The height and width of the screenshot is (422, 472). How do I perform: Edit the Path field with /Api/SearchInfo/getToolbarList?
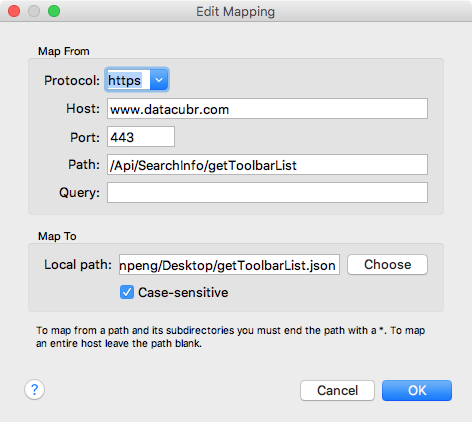(267, 165)
